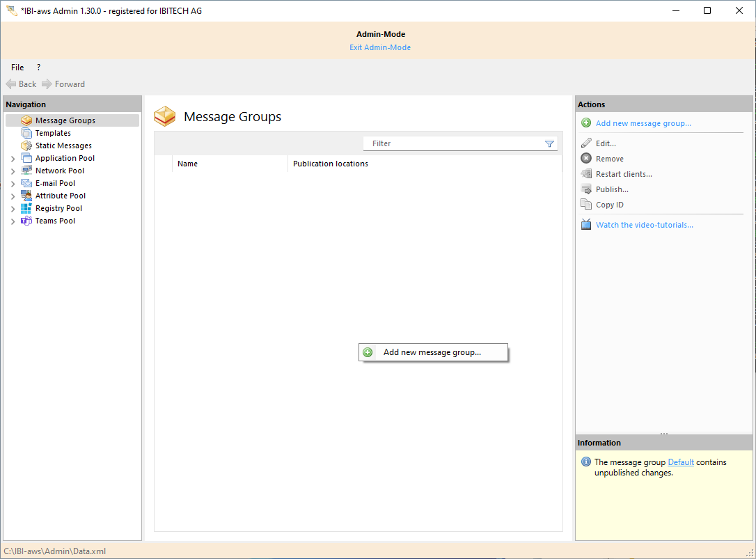Open the question mark help menu
Viewport: 756px width, 559px height.
(x=38, y=68)
